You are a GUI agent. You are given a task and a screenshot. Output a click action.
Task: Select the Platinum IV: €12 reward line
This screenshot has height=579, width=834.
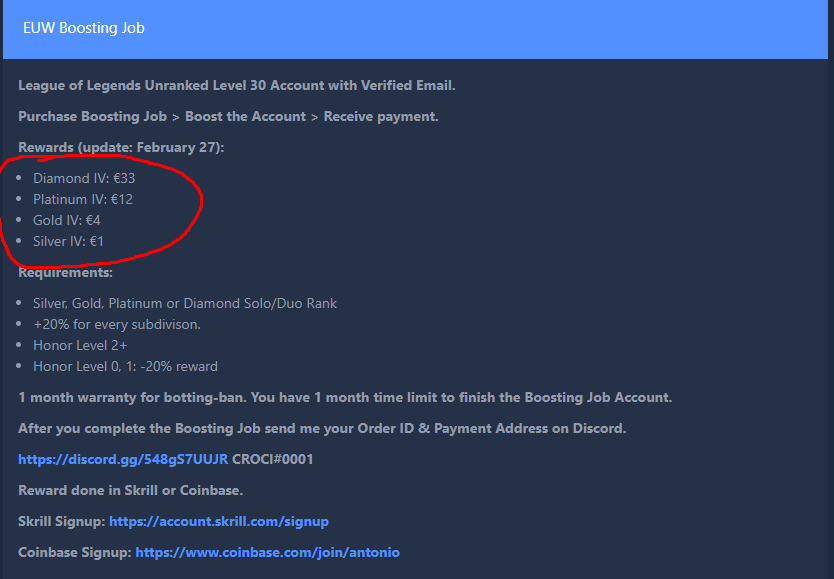(x=83, y=199)
